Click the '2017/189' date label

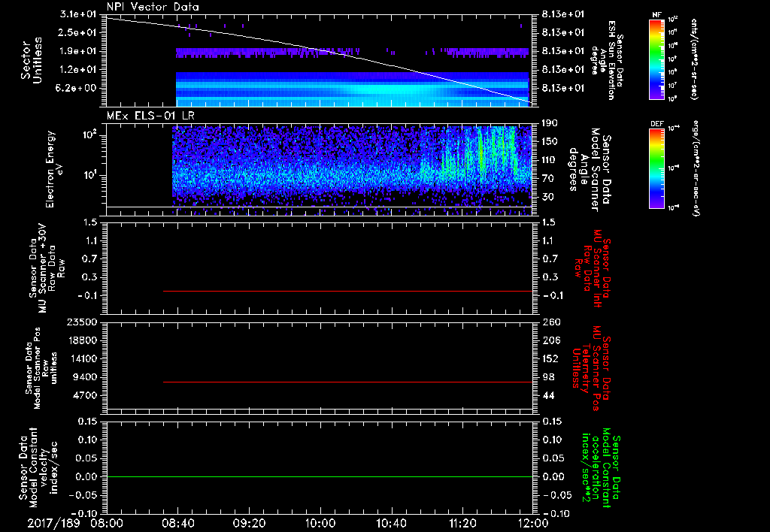(x=53, y=523)
